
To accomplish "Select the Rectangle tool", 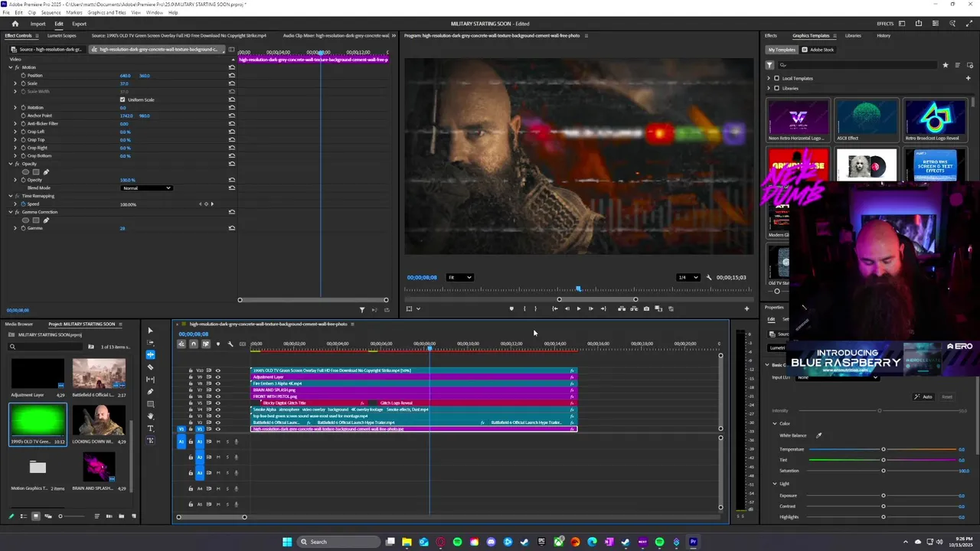I will (150, 404).
